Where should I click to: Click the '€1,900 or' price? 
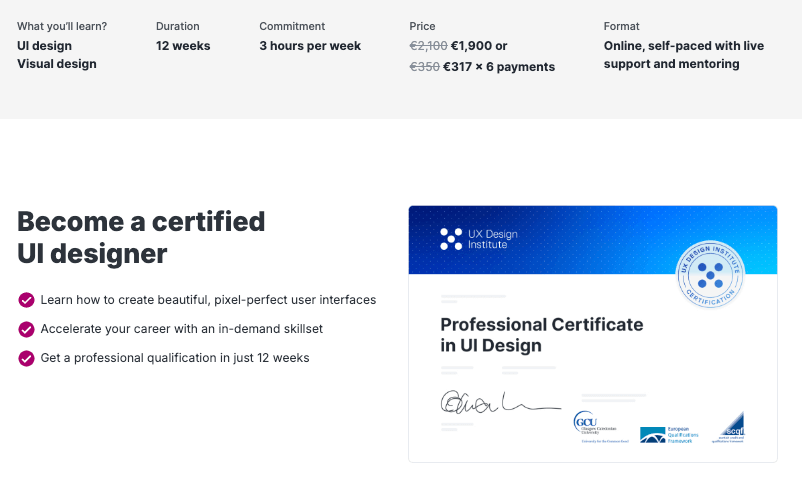pyautogui.click(x=479, y=46)
